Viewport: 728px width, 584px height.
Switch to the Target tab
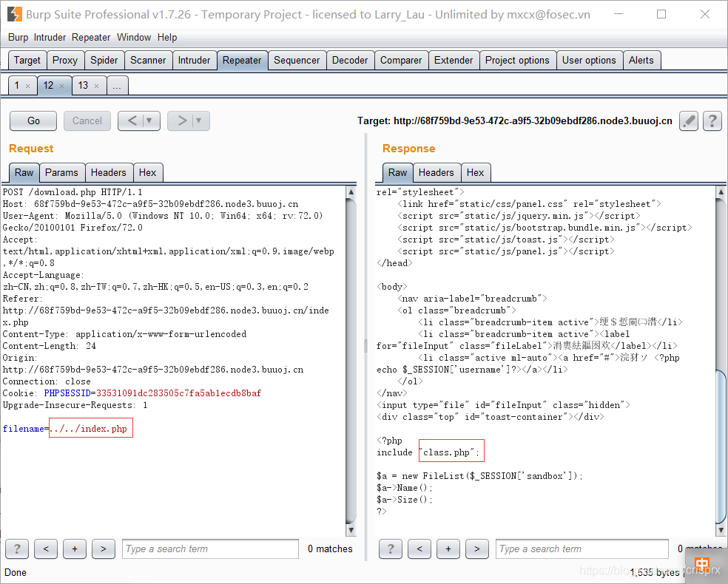pos(27,61)
